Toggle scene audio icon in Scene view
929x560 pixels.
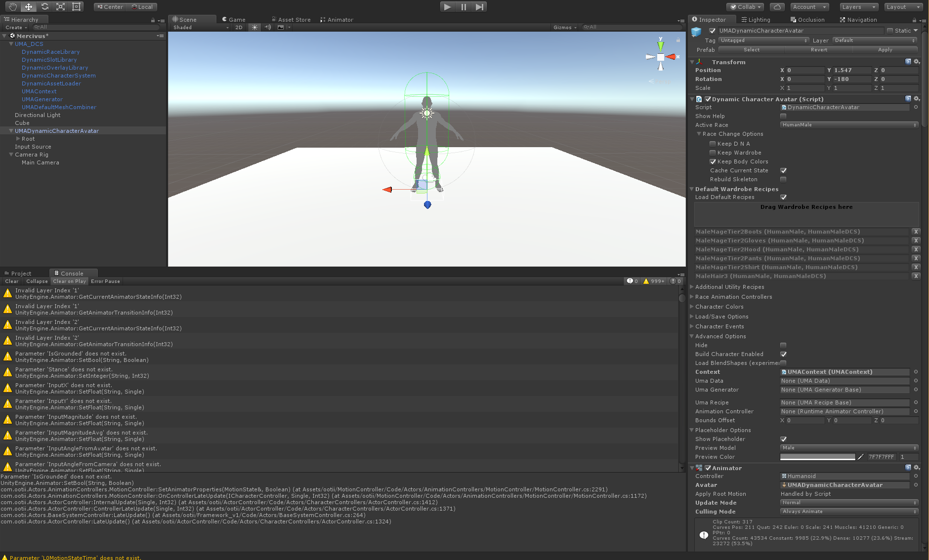coord(267,27)
